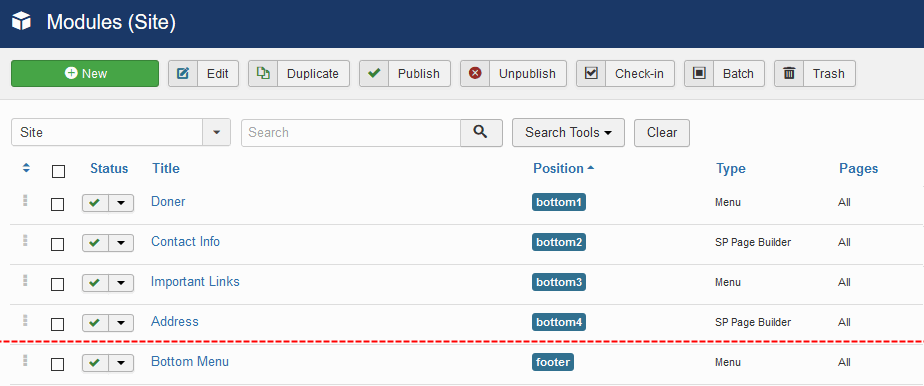Open status dropdown arrow for Doner
924x386 pixels.
click(121, 203)
